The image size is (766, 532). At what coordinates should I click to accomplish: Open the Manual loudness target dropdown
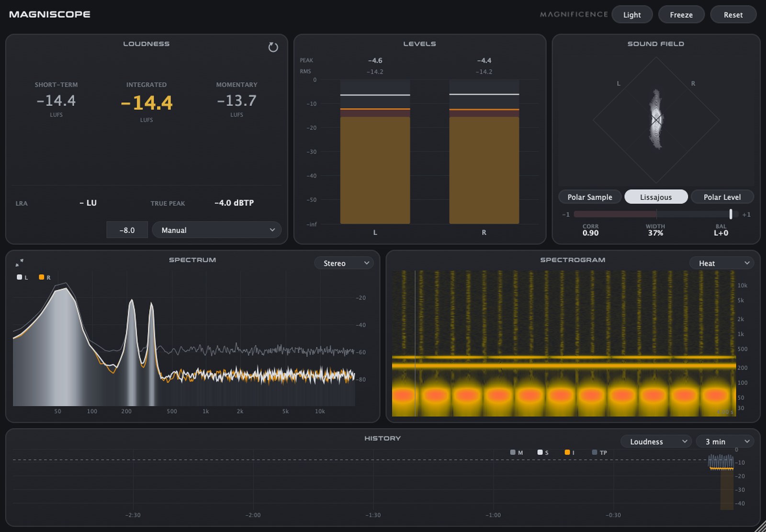point(216,230)
